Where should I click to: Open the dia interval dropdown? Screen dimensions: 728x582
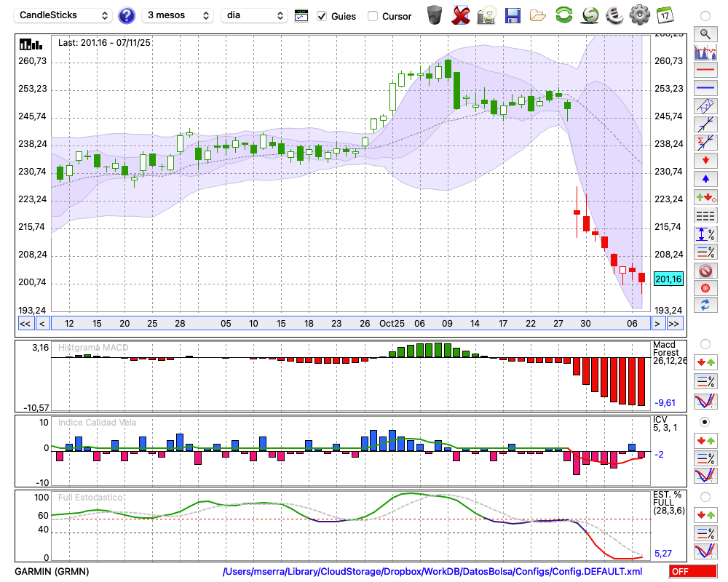(x=254, y=15)
